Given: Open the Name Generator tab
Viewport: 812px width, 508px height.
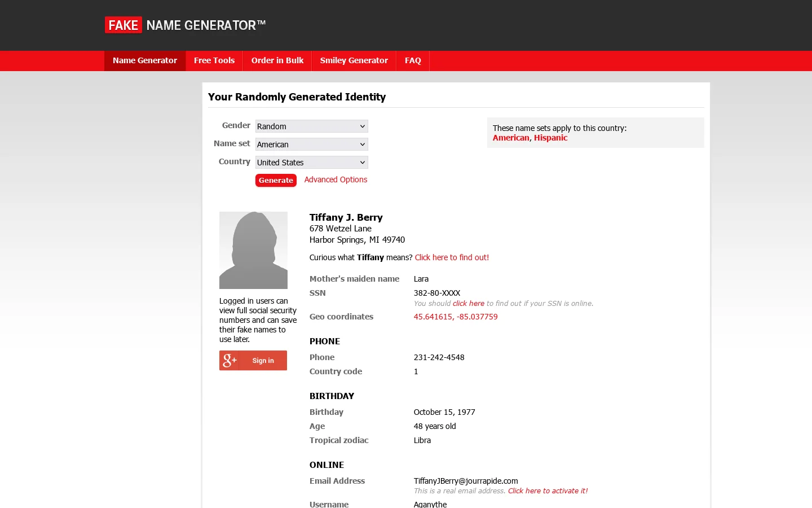Looking at the screenshot, I should 145,60.
